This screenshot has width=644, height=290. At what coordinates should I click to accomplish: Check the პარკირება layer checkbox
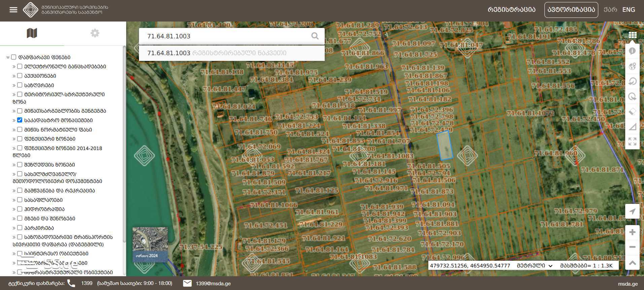point(20,228)
